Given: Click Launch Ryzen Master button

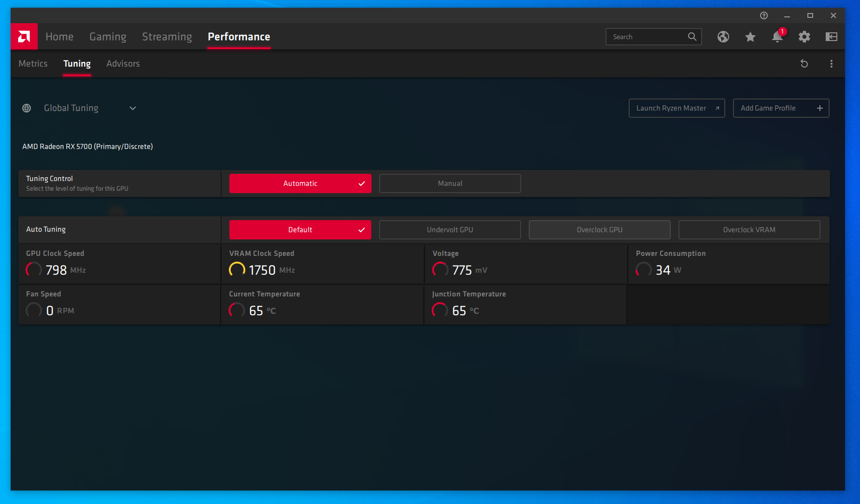Looking at the screenshot, I should pos(677,108).
